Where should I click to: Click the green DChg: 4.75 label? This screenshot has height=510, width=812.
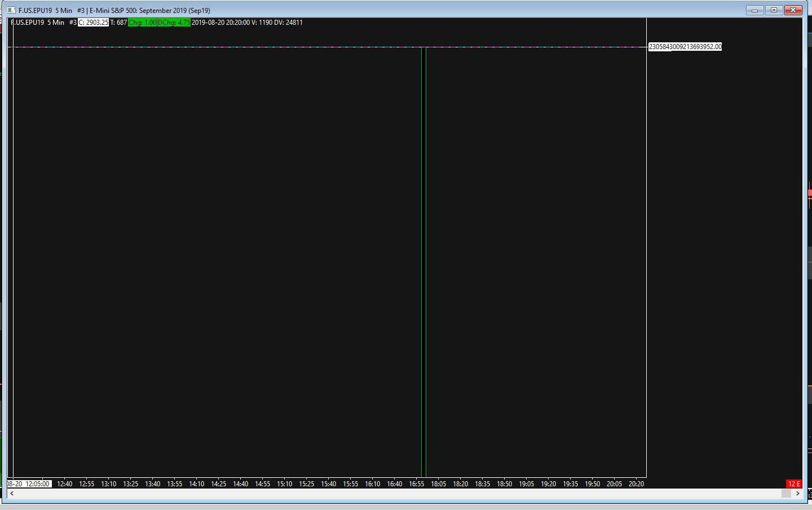tap(174, 23)
